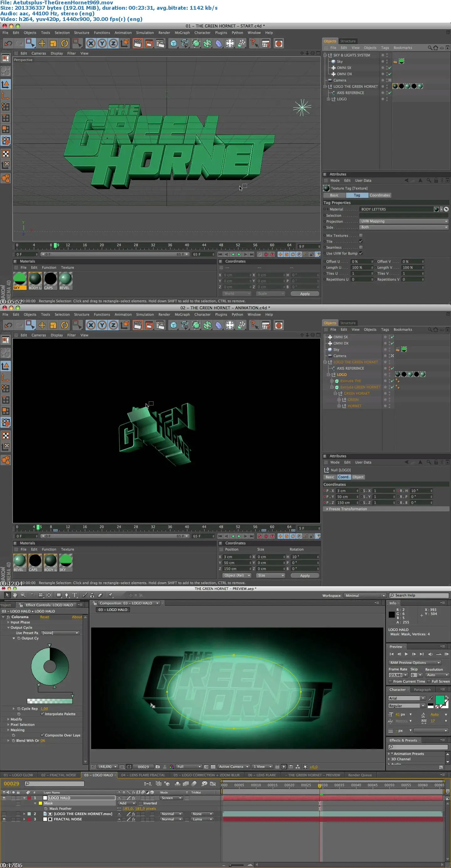Click About link for Colorama
Screen dimensions: 451x868
coord(77,617)
